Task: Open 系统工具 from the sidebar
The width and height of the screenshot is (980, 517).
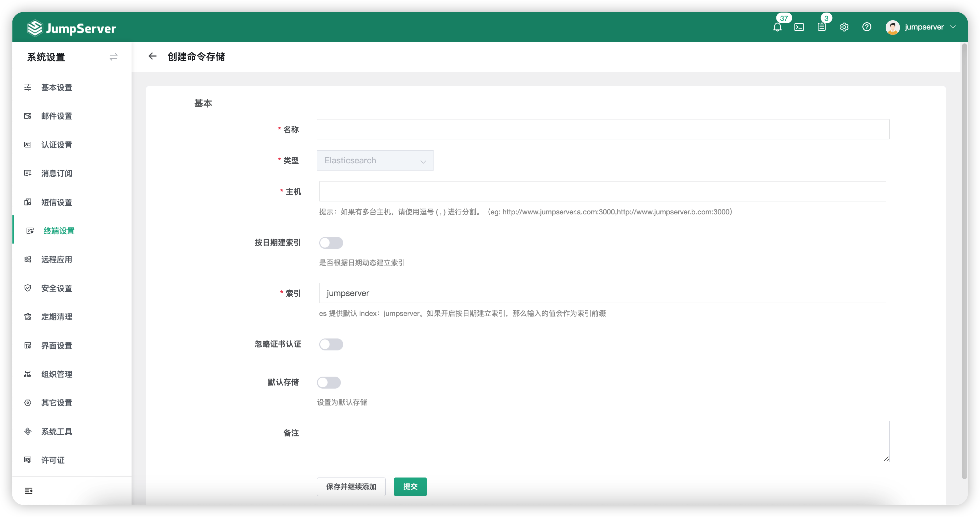Action: click(x=57, y=431)
